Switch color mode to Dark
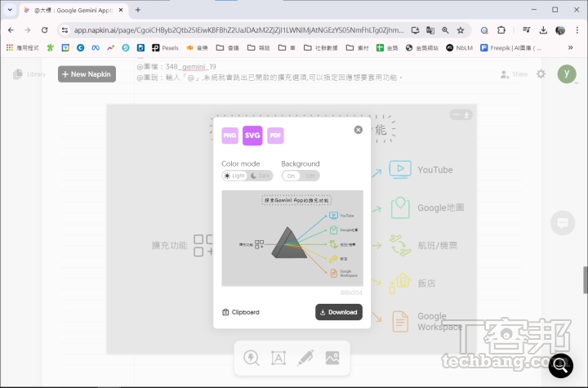This screenshot has width=588, height=388. pyautogui.click(x=261, y=176)
